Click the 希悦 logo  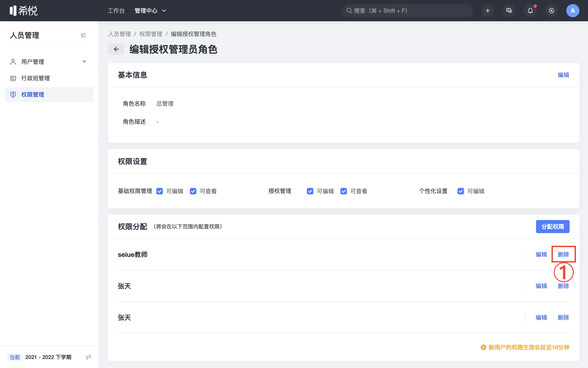point(24,11)
